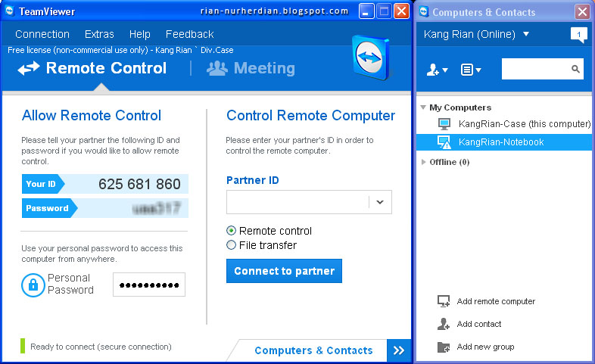Select the Remote control radio option

point(231,231)
